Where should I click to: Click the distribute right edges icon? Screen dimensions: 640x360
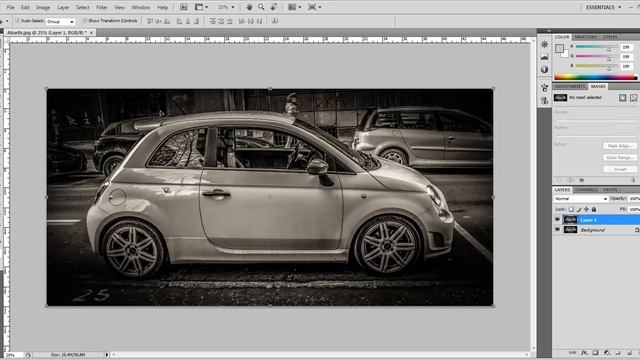259,21
